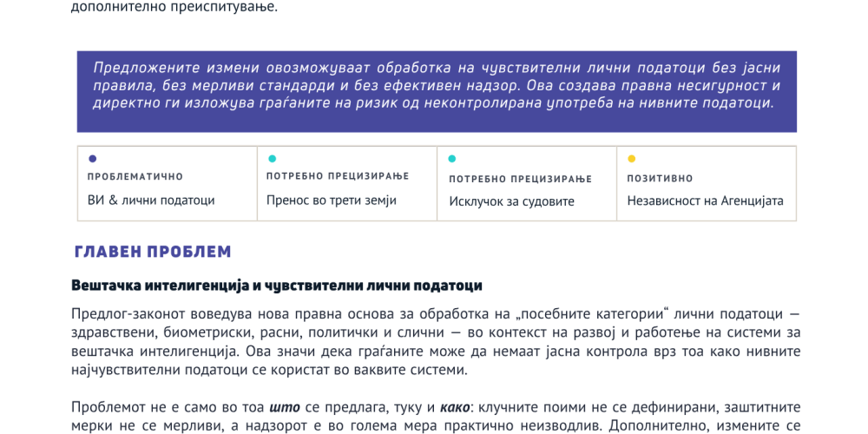Click the teal dot in the Пренос во трети земји card

click(x=273, y=159)
